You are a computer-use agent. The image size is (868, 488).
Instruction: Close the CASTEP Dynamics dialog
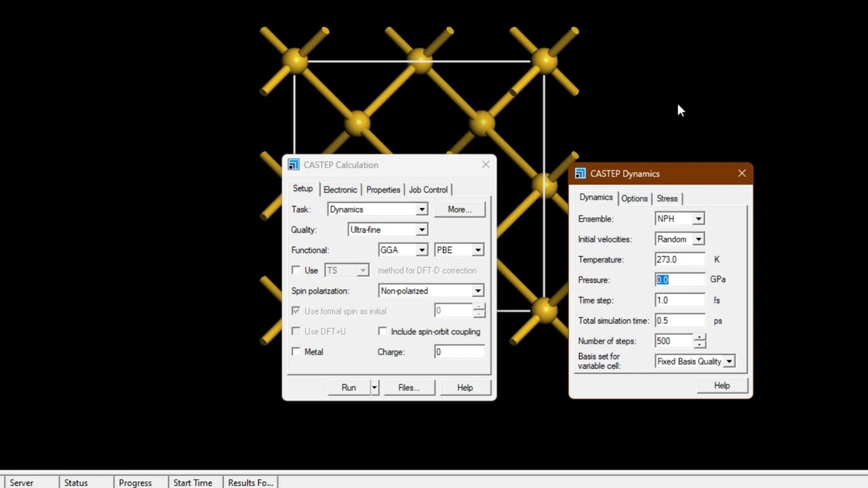pos(742,174)
